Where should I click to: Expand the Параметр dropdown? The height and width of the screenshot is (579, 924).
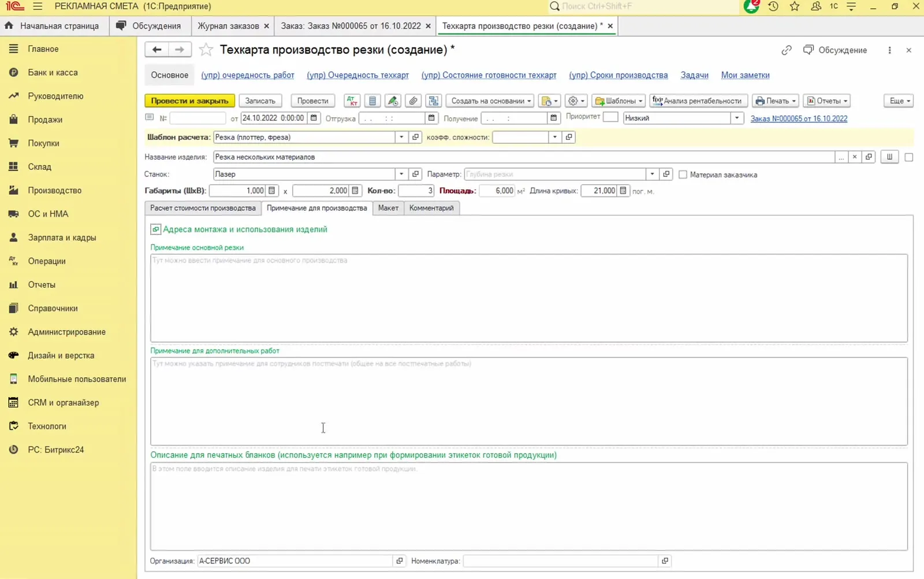pyautogui.click(x=652, y=174)
